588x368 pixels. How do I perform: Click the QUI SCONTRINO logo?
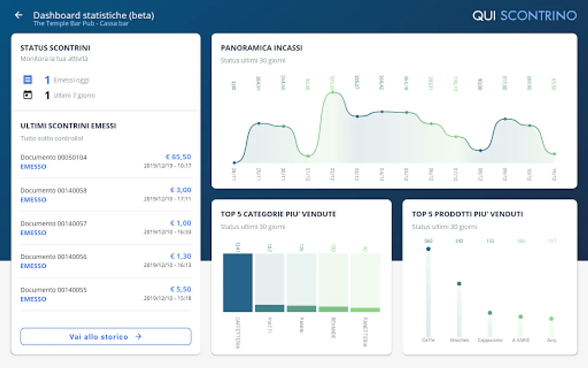coord(524,16)
